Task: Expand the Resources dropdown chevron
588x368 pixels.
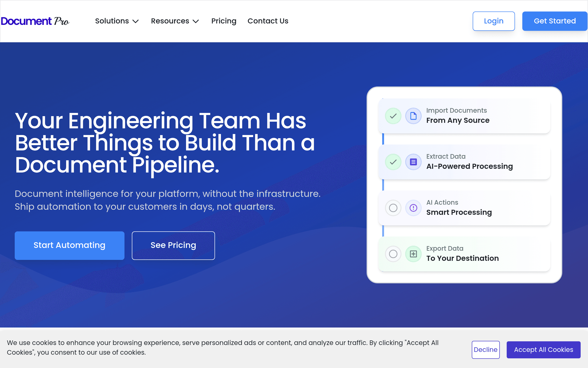Action: (x=196, y=21)
